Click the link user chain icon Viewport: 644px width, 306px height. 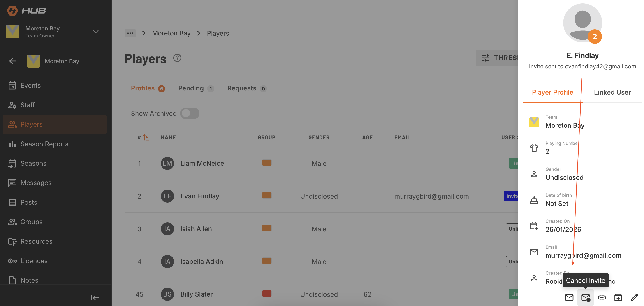point(602,297)
